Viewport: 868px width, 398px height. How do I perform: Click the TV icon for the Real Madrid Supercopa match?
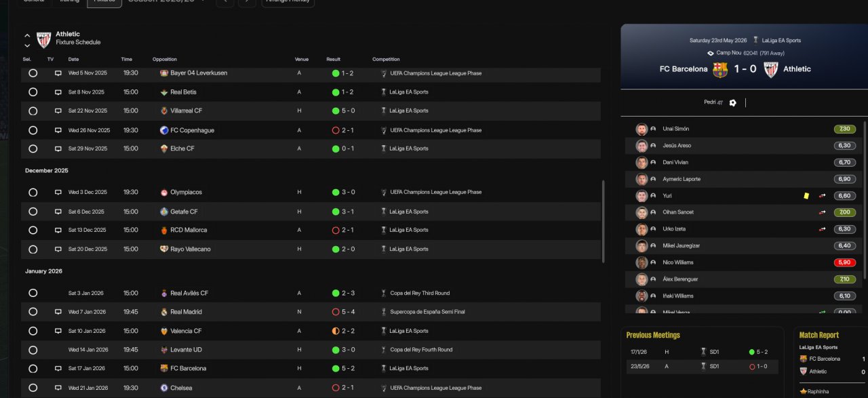[58, 313]
